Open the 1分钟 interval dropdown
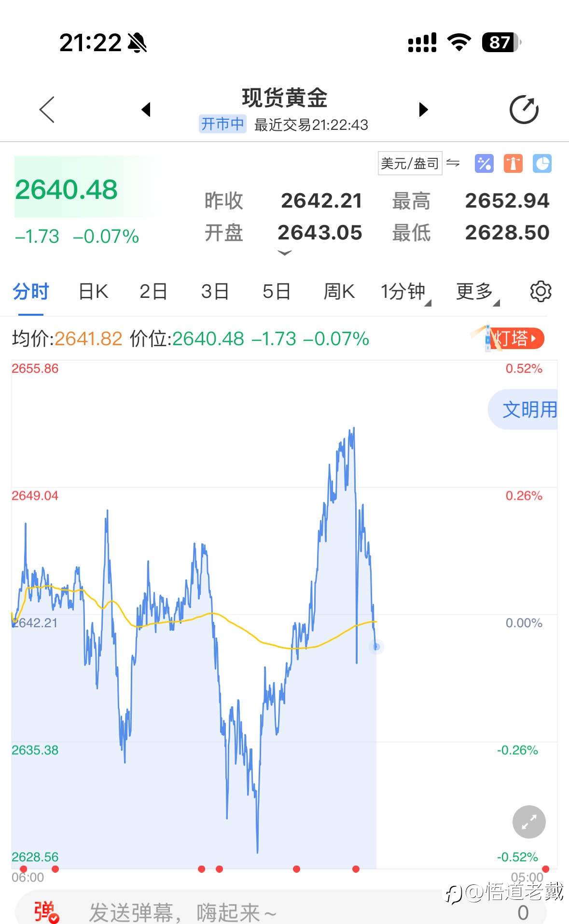This screenshot has height=924, width=569. (x=404, y=292)
